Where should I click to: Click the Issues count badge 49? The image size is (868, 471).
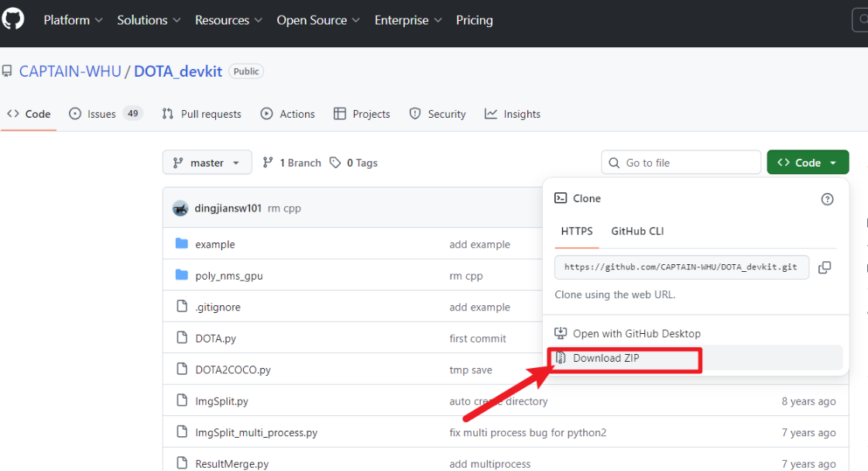click(x=133, y=114)
